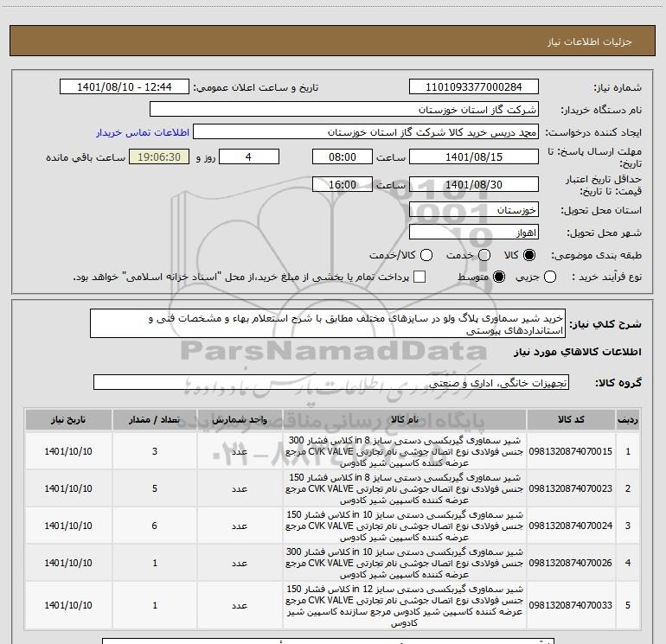Click the unit عدد in row 3
This screenshot has width=666, height=644.
(x=240, y=526)
